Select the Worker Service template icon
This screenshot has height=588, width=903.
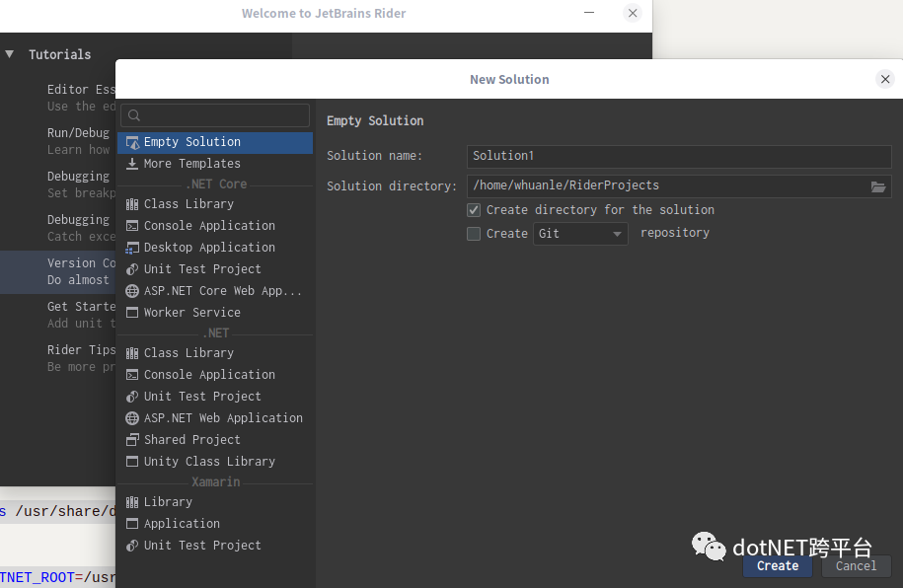(132, 313)
